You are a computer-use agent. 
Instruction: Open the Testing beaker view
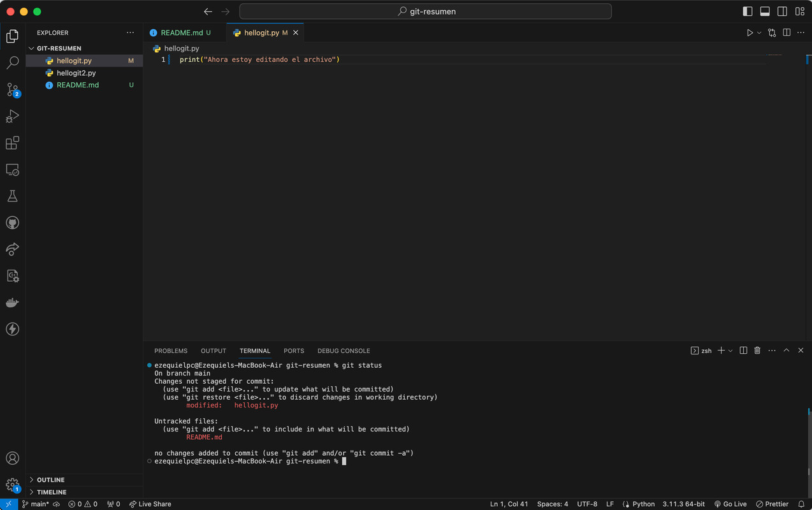12,196
